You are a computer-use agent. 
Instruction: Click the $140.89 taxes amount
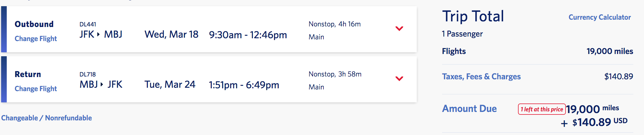coord(618,76)
